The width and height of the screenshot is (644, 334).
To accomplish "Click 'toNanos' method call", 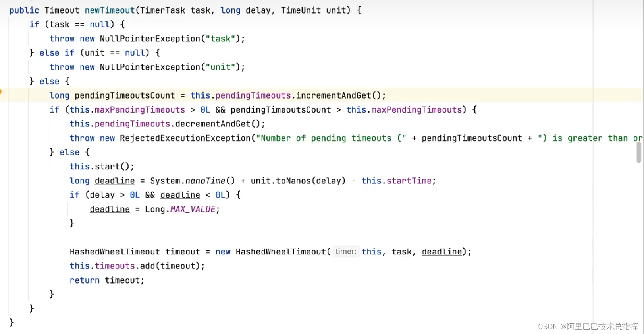I will click(293, 181).
